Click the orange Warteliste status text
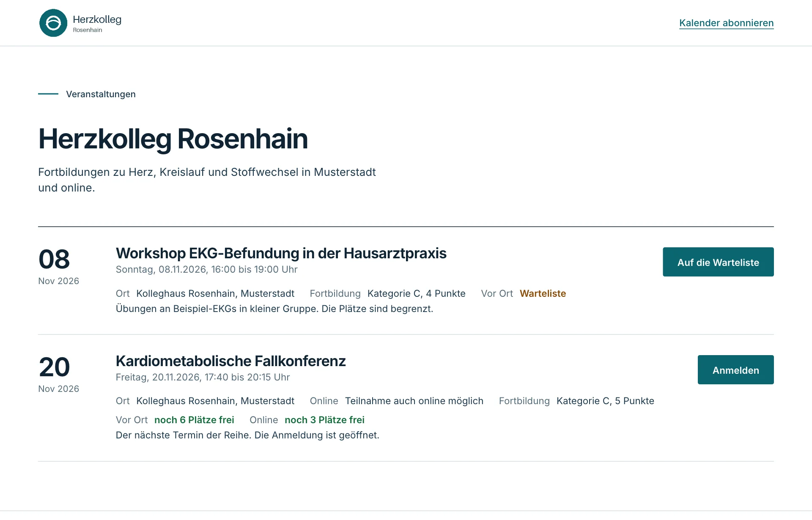This screenshot has width=812, height=520. click(543, 293)
